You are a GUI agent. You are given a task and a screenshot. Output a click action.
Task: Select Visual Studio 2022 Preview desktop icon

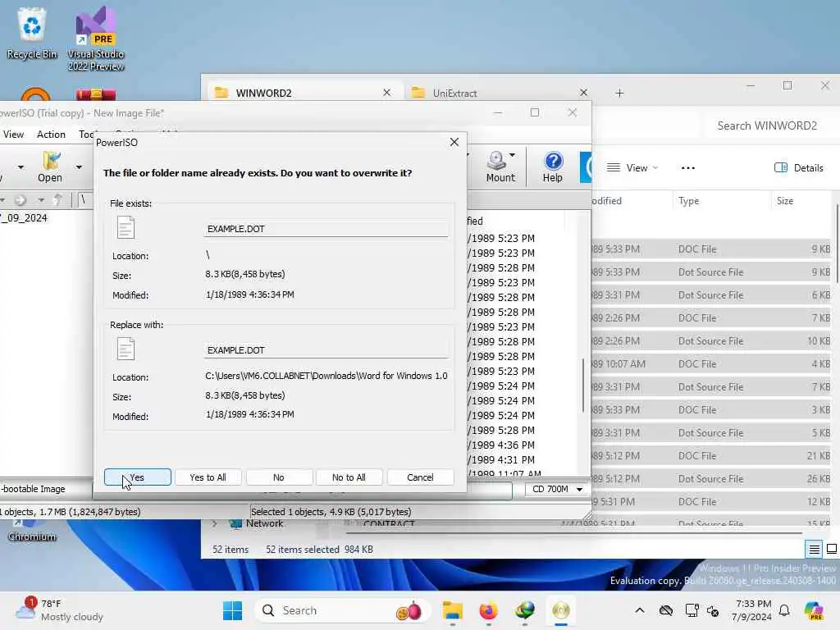[x=96, y=39]
